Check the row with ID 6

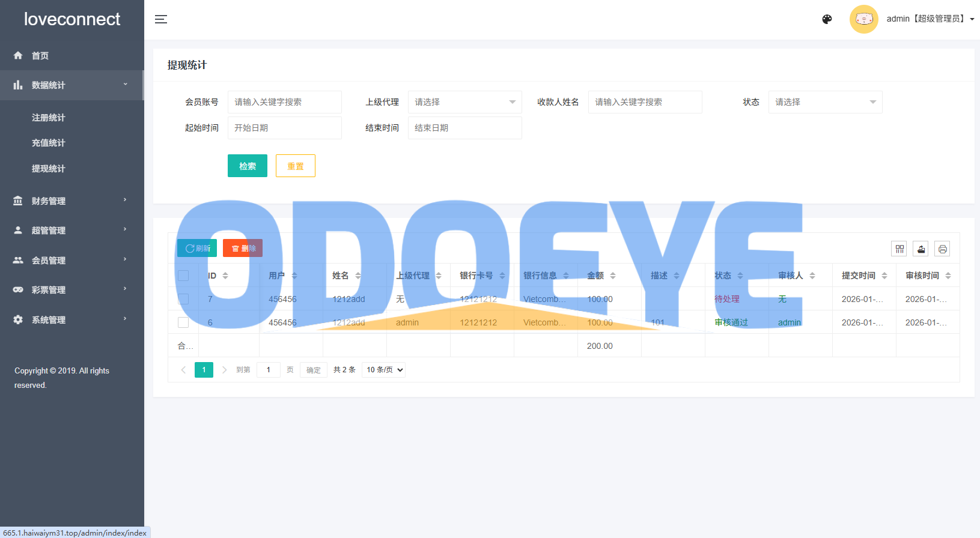point(183,322)
